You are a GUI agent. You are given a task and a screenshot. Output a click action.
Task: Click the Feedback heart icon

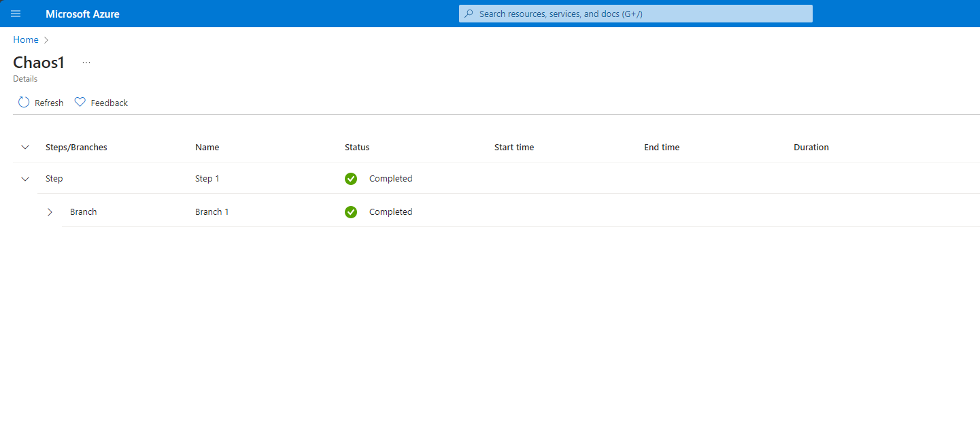point(80,103)
